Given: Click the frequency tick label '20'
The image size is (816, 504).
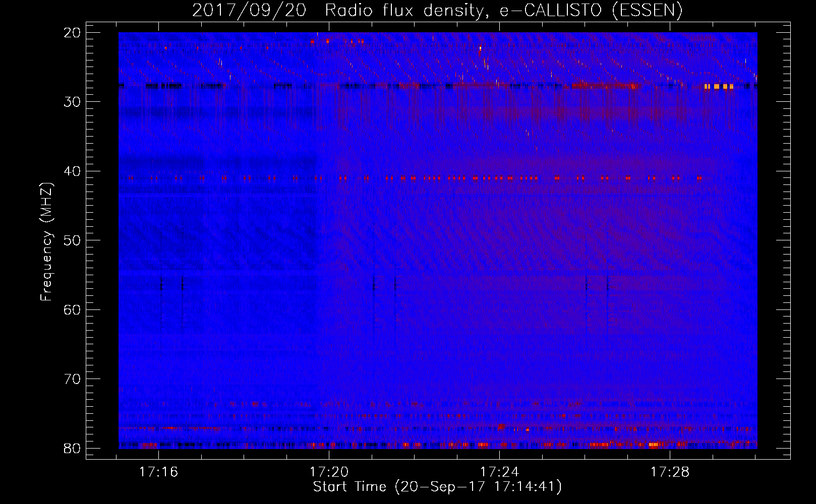Looking at the screenshot, I should pyautogui.click(x=73, y=33).
